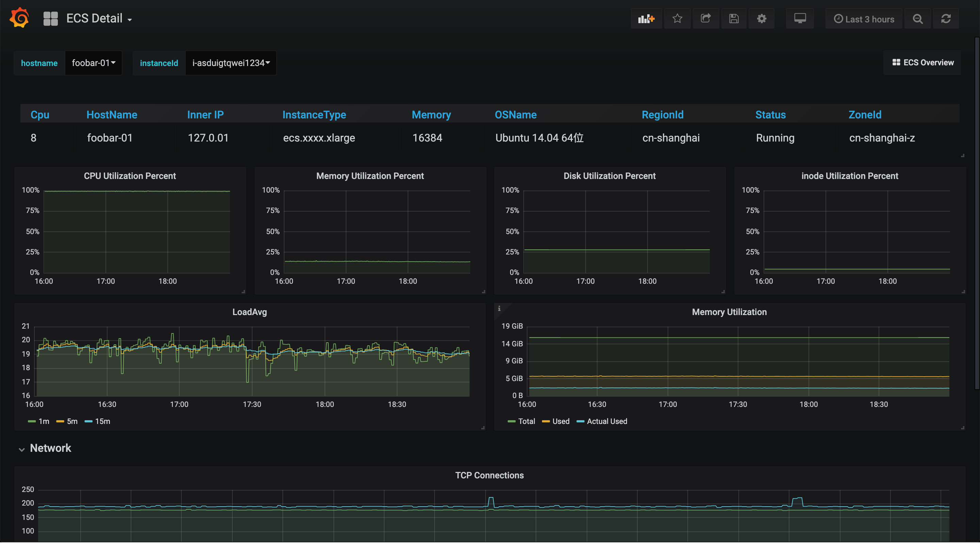Refresh the dashboard
This screenshot has height=543, width=980.
[x=946, y=19]
